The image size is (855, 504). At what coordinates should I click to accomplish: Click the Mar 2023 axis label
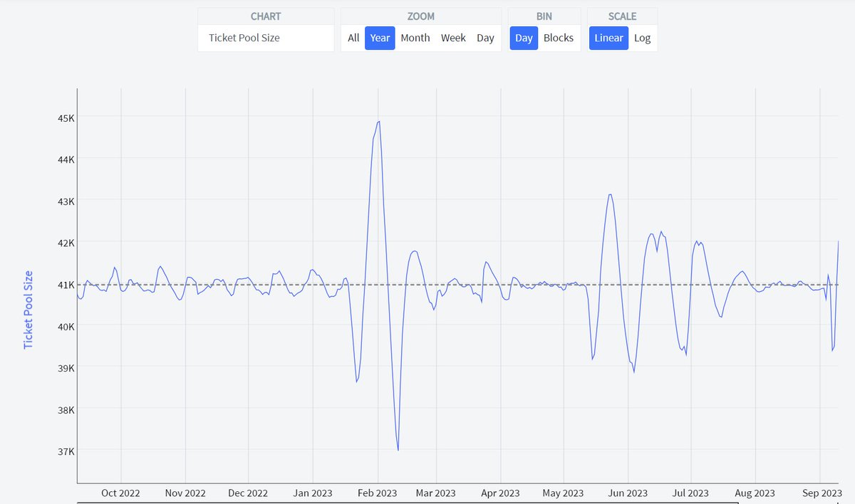tap(435, 493)
